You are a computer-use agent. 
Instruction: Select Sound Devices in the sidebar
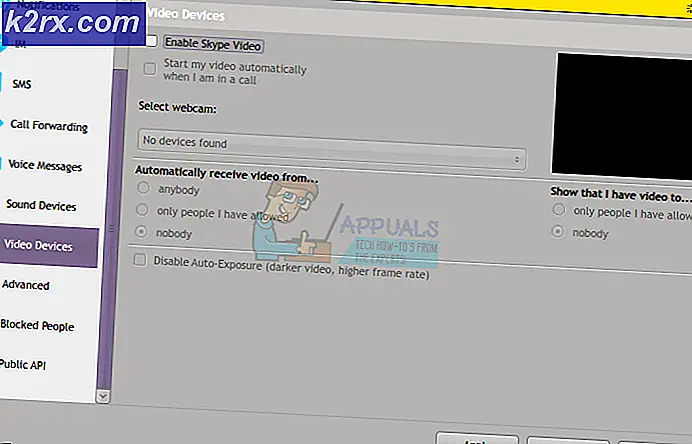pos(41,205)
